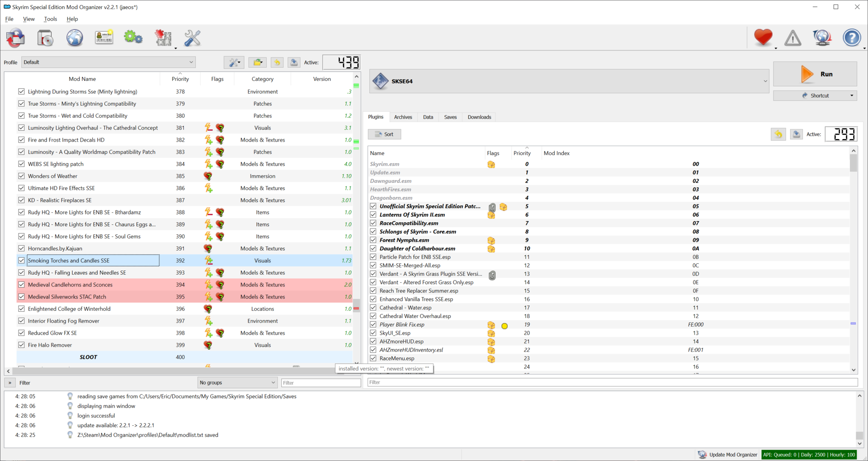Toggle Wonders of Weather mod checkbox
868x461 pixels.
click(21, 176)
